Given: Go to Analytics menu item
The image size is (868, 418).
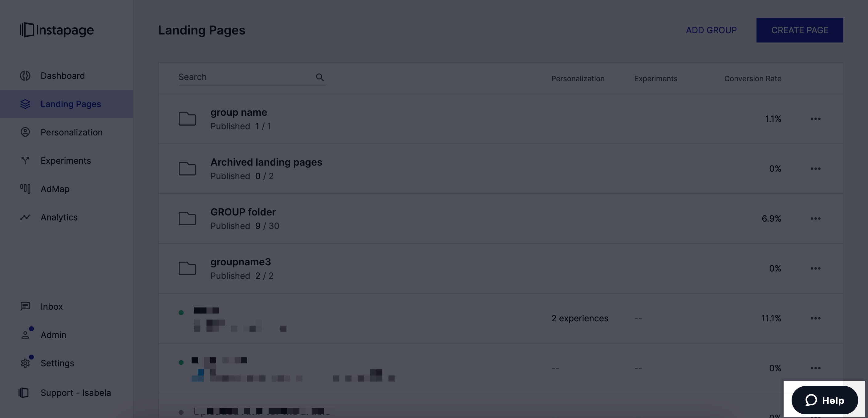Looking at the screenshot, I should click(x=67, y=217).
